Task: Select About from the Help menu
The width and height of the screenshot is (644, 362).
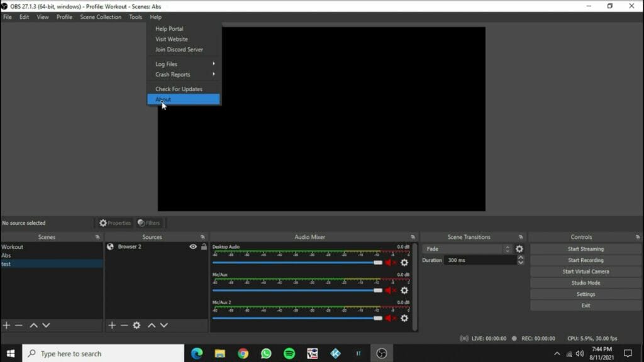Action: tap(164, 99)
